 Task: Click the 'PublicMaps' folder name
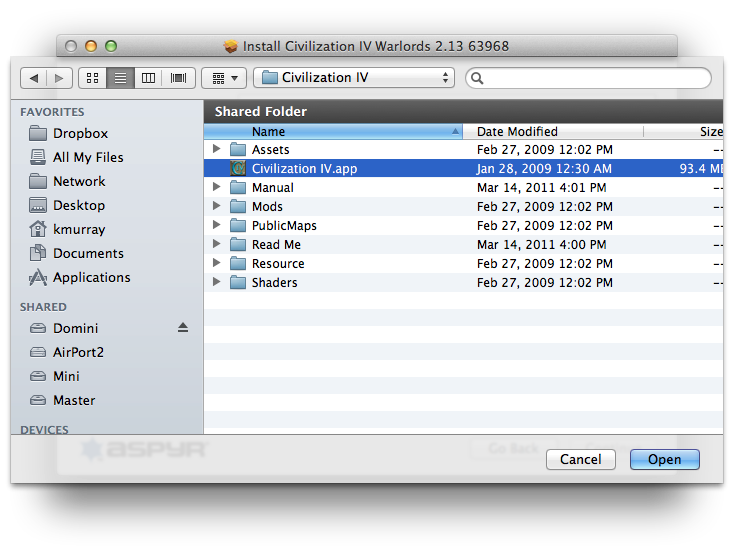[284, 226]
